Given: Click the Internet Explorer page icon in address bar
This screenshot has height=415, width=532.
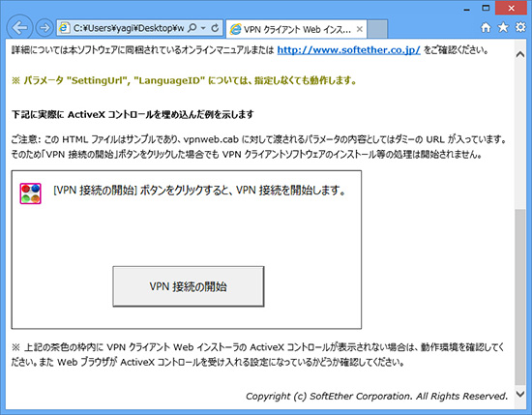Looking at the screenshot, I should [x=64, y=28].
